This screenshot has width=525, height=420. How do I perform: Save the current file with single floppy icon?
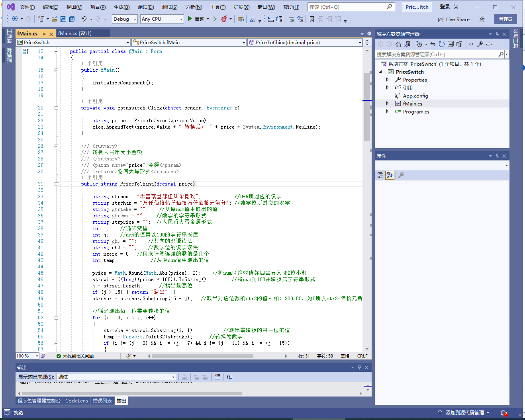(x=63, y=19)
